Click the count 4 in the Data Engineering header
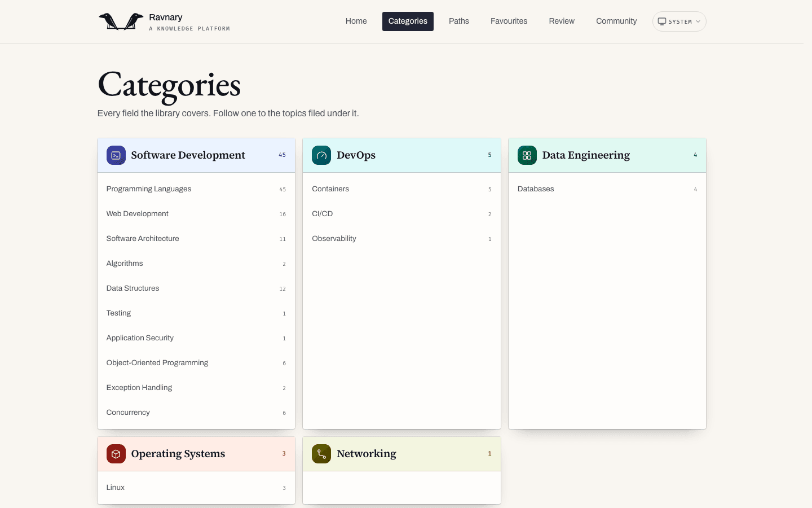The height and width of the screenshot is (508, 812). pos(695,155)
